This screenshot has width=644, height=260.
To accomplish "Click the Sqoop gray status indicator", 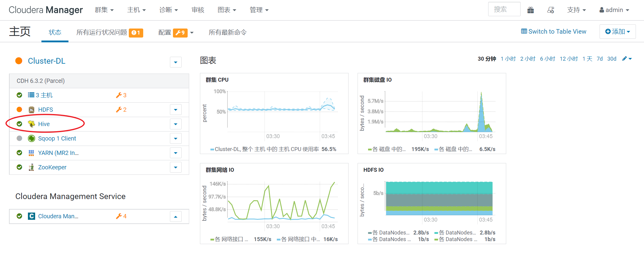I will pos(20,138).
